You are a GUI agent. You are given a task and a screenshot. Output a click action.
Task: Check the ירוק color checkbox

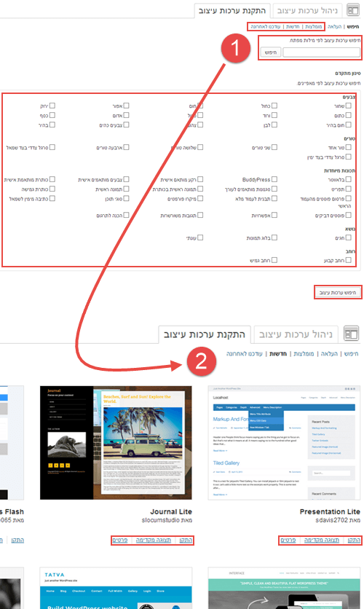click(x=52, y=106)
